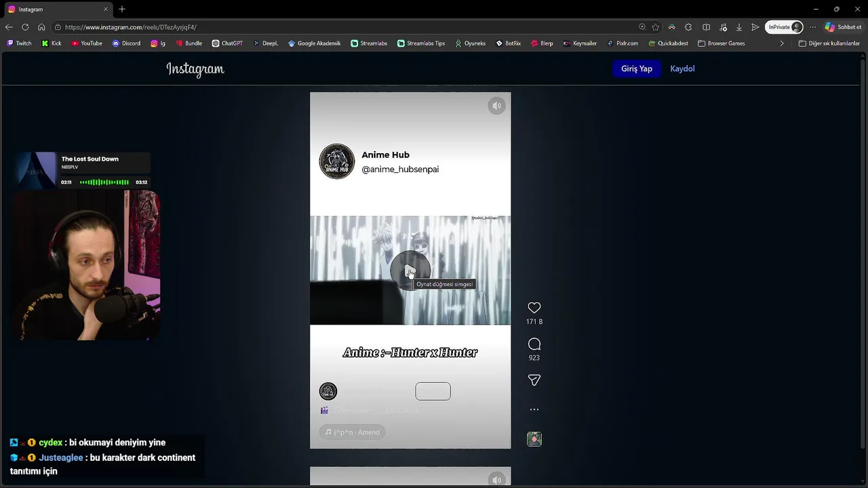Open the Ig bookmark

(158, 43)
